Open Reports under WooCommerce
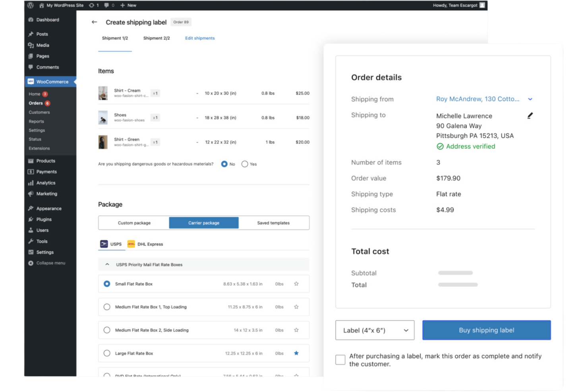Viewport: 588px width, 392px height. (37, 122)
